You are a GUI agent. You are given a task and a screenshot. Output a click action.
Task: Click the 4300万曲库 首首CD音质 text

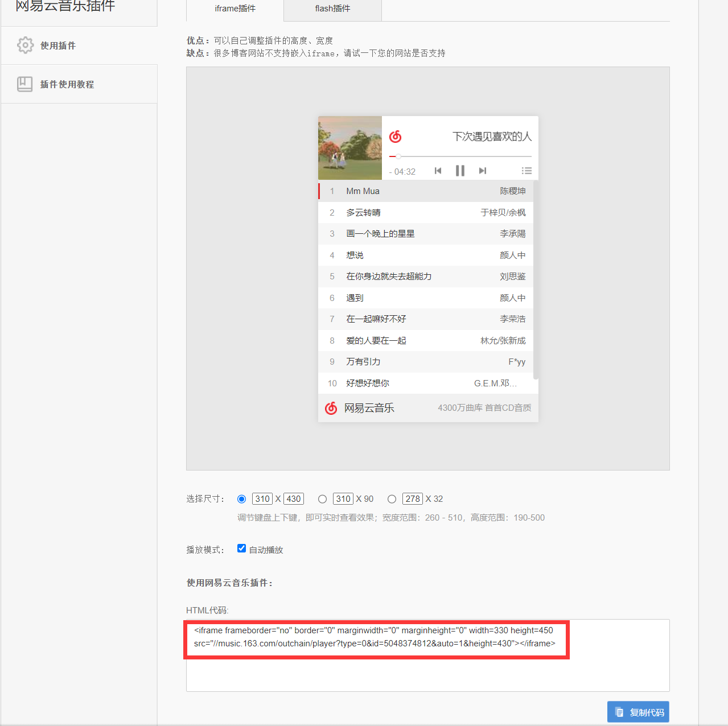coord(484,408)
